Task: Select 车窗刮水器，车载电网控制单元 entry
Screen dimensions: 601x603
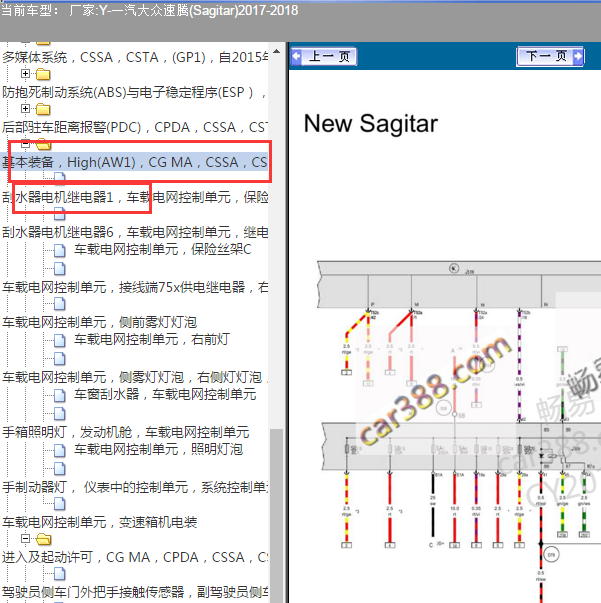Action: tap(165, 395)
